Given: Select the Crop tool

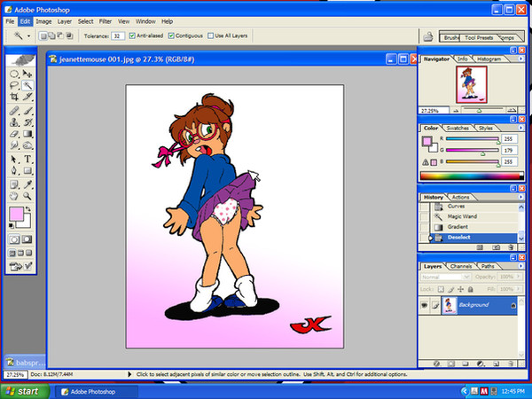Looking at the screenshot, I should 14,97.
